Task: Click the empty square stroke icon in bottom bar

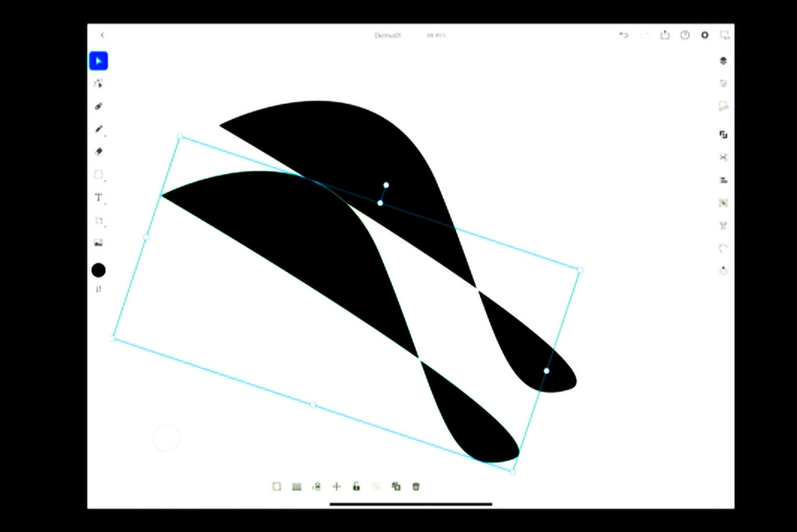Action: coord(277,486)
